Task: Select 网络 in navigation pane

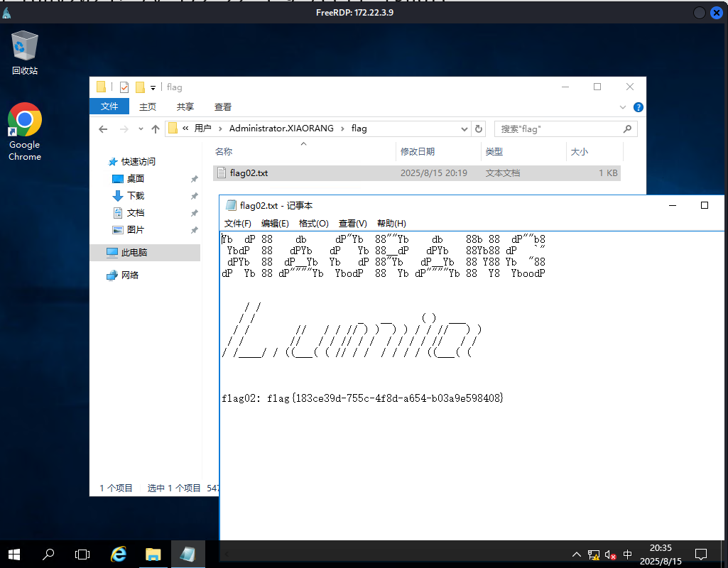Action: [x=129, y=275]
